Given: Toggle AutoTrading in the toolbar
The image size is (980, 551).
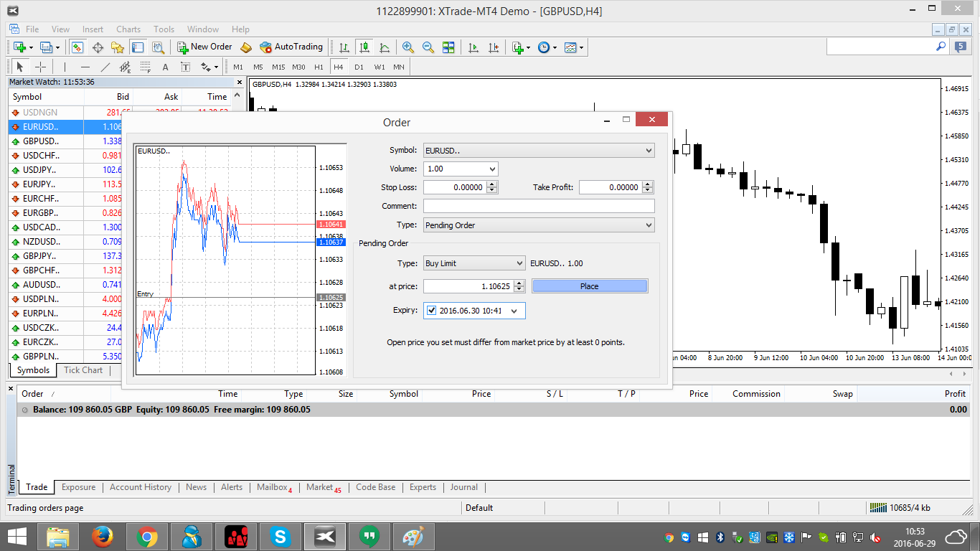Looking at the screenshot, I should [291, 47].
